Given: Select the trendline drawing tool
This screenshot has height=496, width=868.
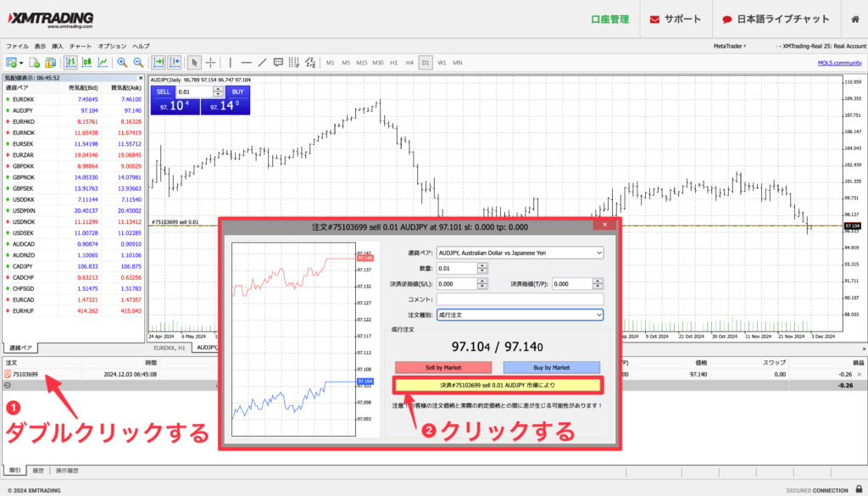Looking at the screenshot, I should 262,62.
